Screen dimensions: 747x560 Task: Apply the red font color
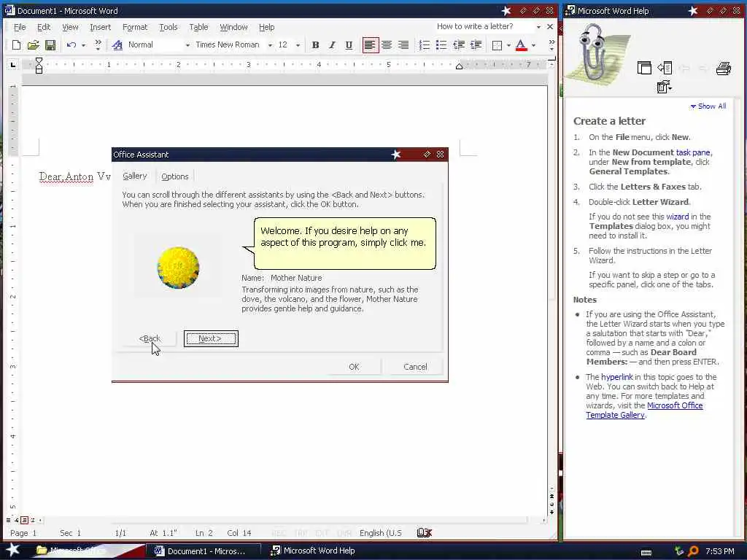pyautogui.click(x=521, y=44)
